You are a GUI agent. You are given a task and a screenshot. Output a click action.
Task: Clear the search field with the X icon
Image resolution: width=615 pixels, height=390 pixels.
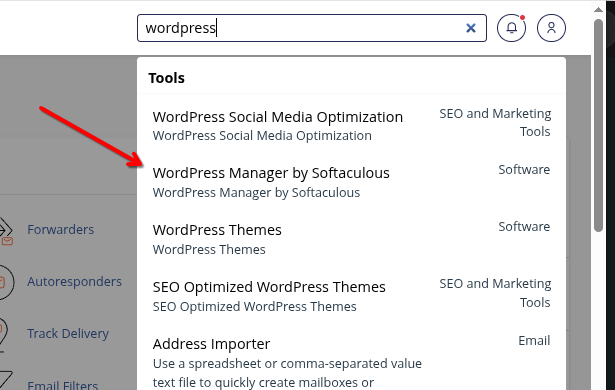coord(471,28)
